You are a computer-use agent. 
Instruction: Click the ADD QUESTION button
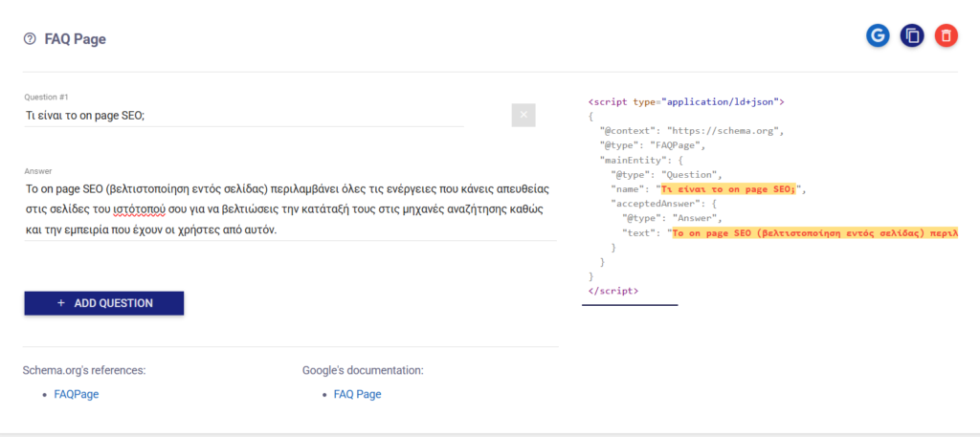pos(103,303)
